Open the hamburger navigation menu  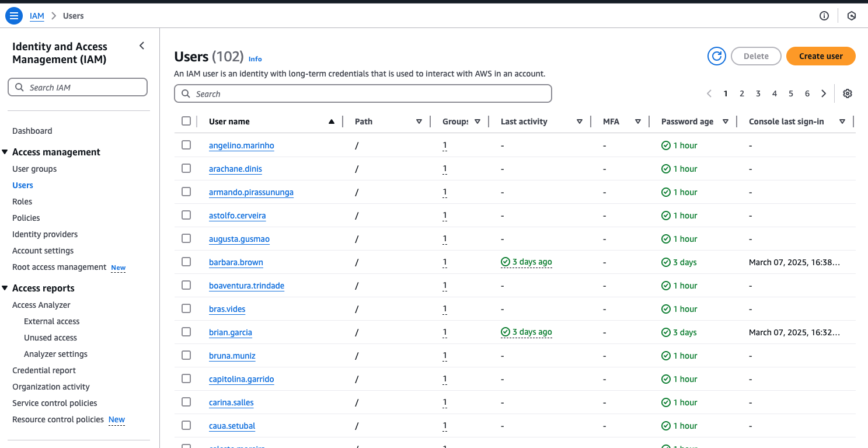coord(14,16)
